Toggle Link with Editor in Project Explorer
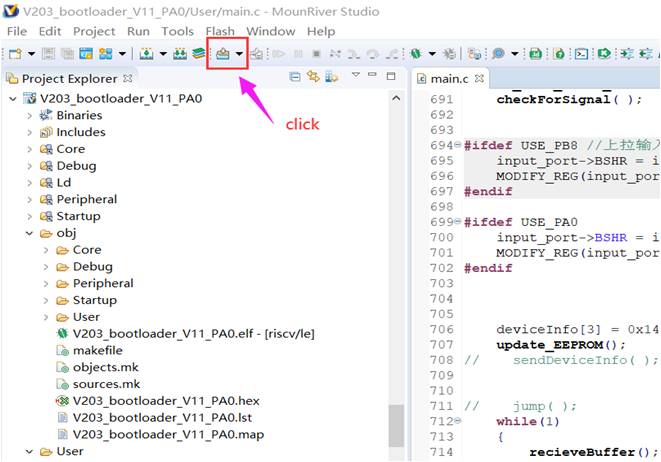Screen dimensions: 661x462 pyautogui.click(x=313, y=76)
